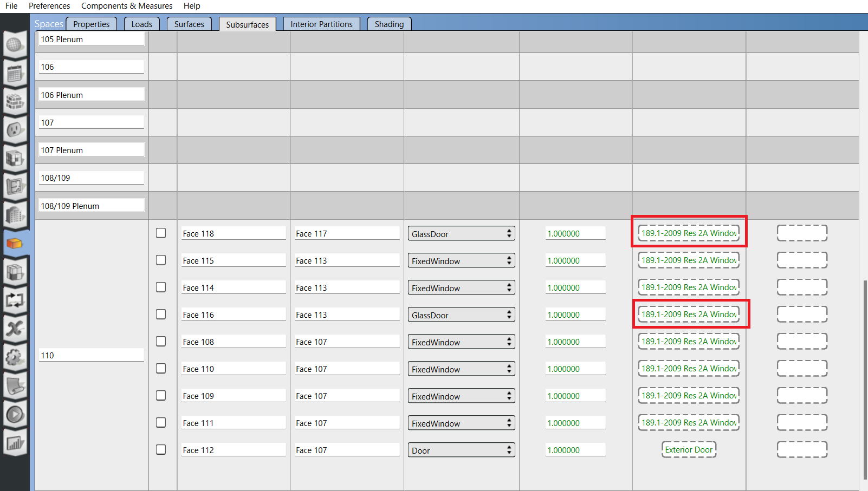Check the box for Face 111
Screen dimensions: 868x491
(x=161, y=422)
